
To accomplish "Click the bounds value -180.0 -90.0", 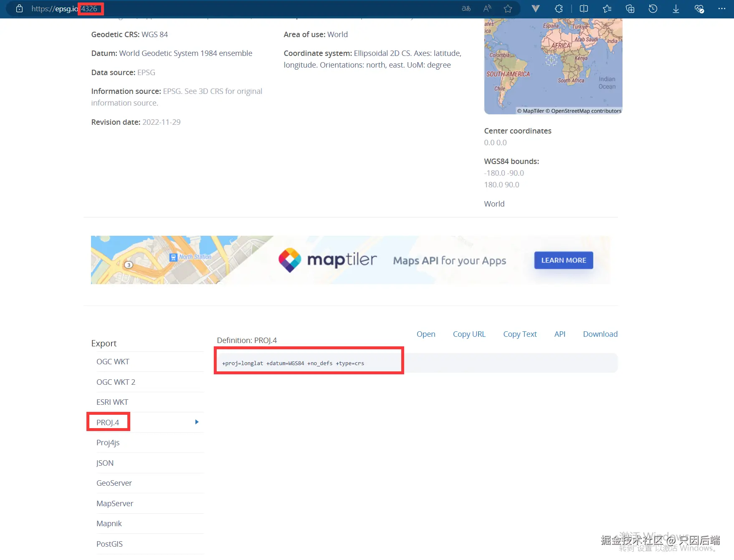I will [504, 173].
